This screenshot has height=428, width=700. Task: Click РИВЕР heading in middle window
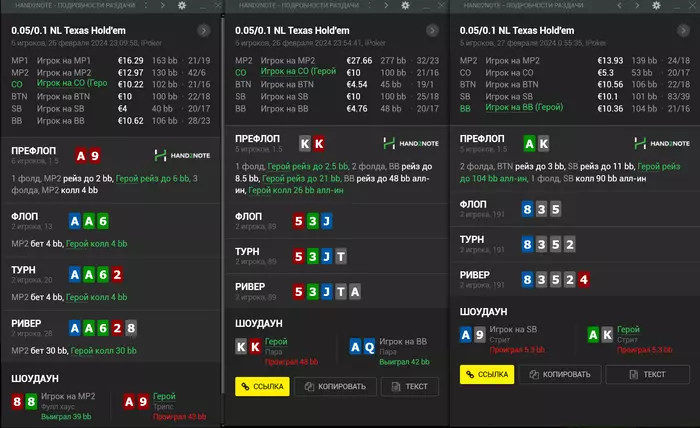pyautogui.click(x=250, y=287)
